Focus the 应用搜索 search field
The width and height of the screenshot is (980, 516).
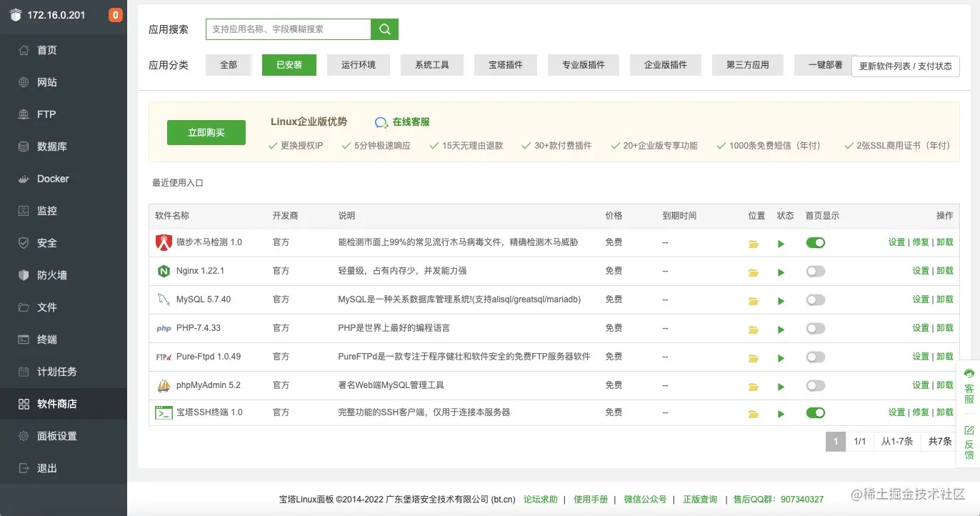coord(289,29)
